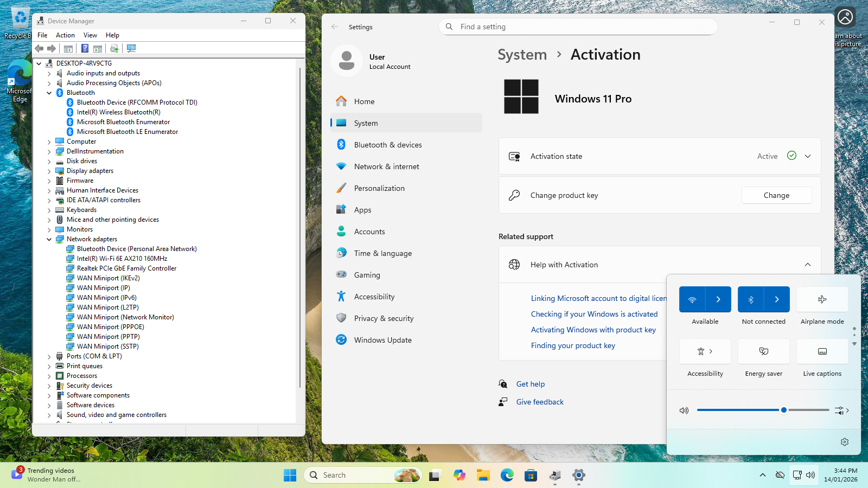
Task: Open Windows Update in Settings sidebar
Action: click(382, 340)
